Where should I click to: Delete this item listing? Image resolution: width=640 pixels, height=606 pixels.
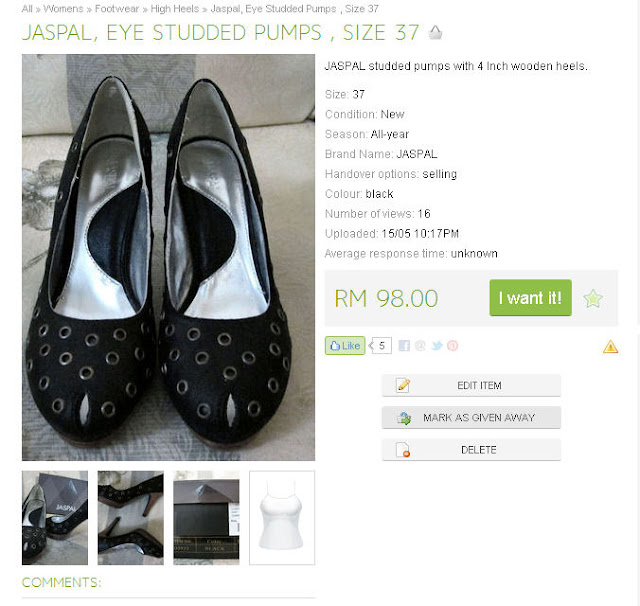click(x=471, y=450)
